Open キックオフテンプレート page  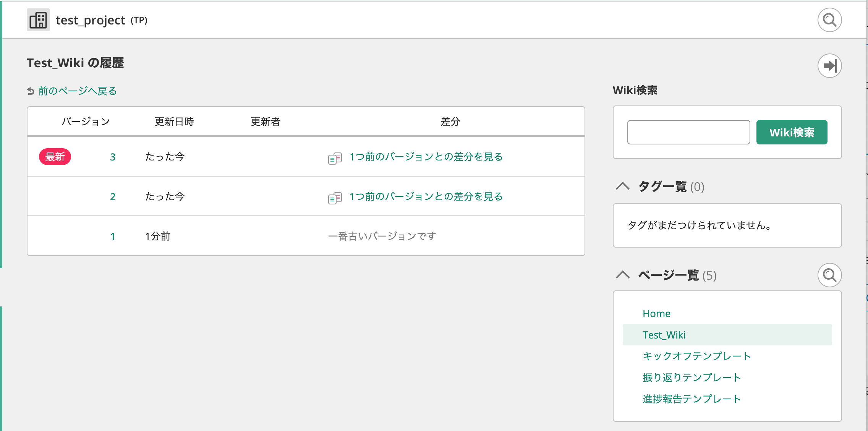click(x=696, y=356)
